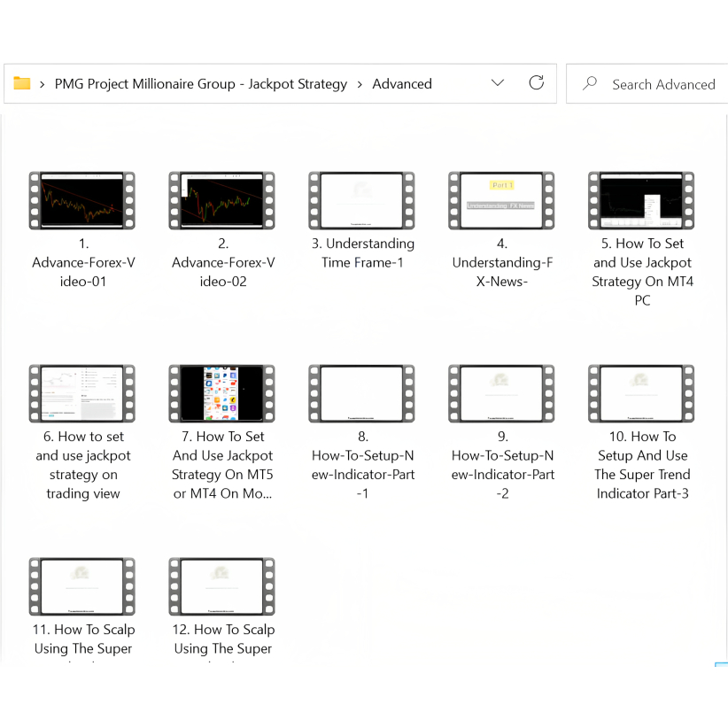Viewport: 728px width, 728px height.
Task: Select video 2. Advance-Forex-Video-02 thumbnail
Action: [x=222, y=201]
